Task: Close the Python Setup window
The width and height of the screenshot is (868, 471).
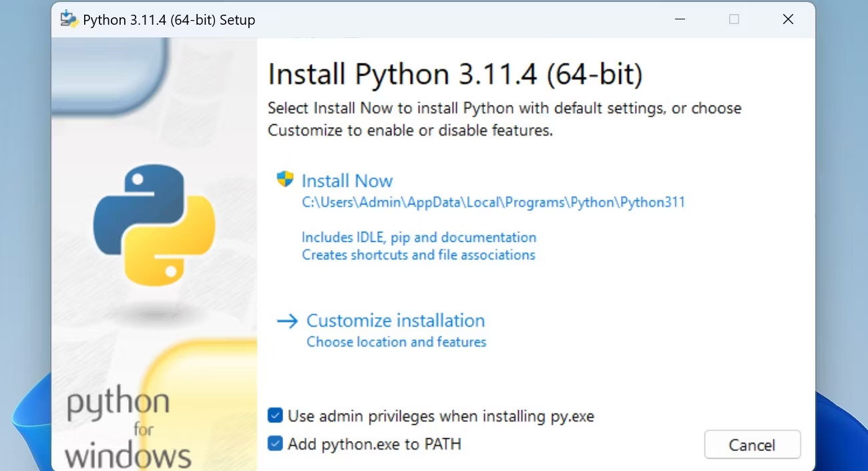Action: point(788,19)
